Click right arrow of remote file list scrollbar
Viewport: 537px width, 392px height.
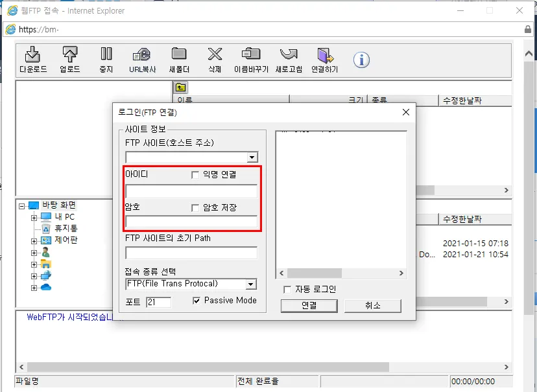click(506, 190)
